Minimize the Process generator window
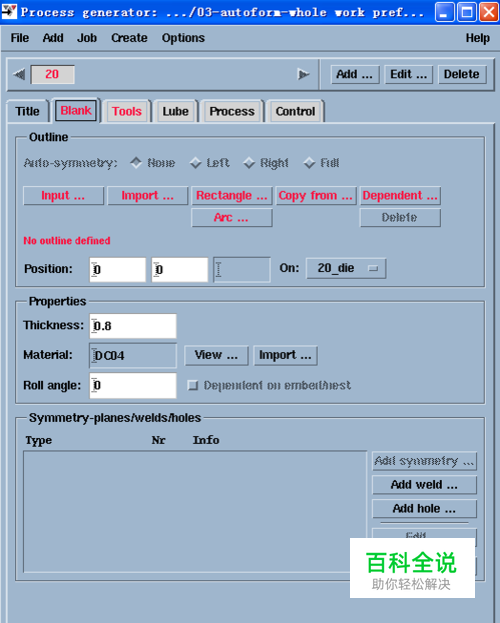 pyautogui.click(x=445, y=12)
